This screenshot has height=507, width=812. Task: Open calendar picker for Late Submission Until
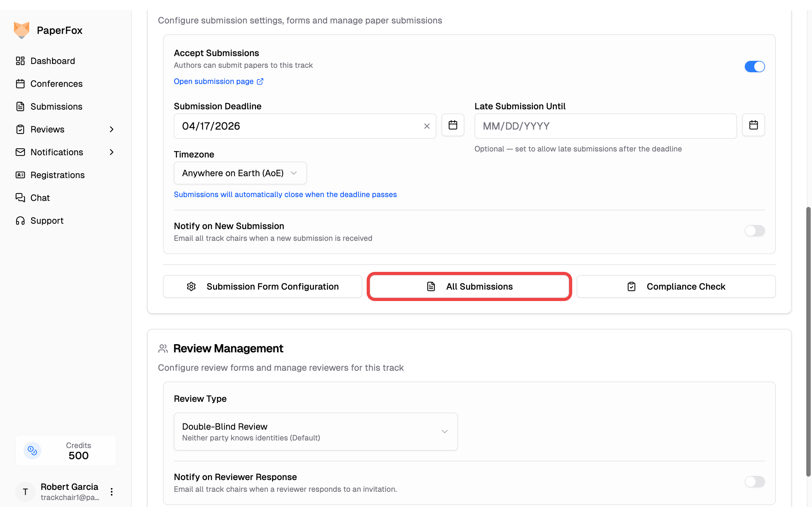753,125
